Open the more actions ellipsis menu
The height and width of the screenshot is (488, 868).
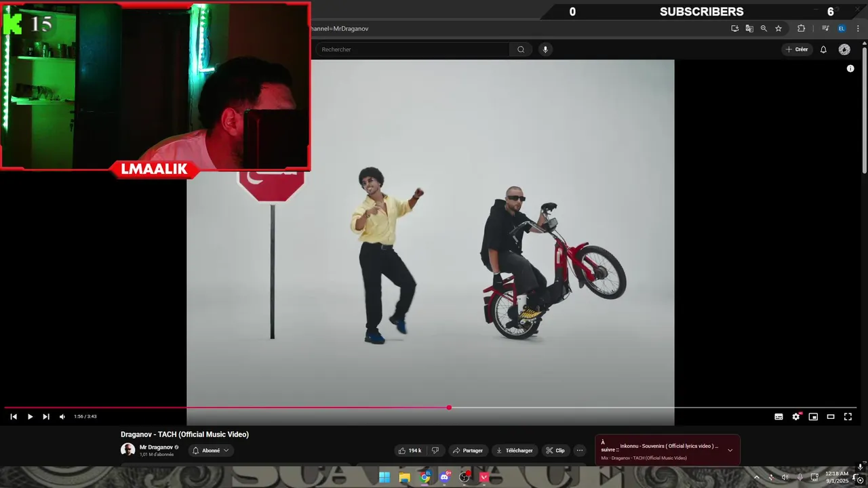coord(580,451)
